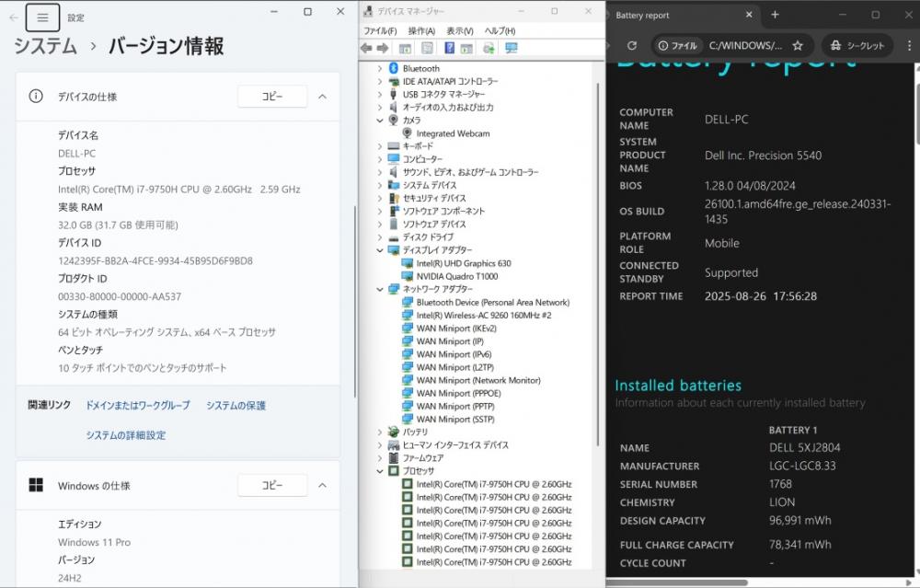The width and height of the screenshot is (920, 588).
Task: Open the 操作(A) menu
Action: (421, 30)
